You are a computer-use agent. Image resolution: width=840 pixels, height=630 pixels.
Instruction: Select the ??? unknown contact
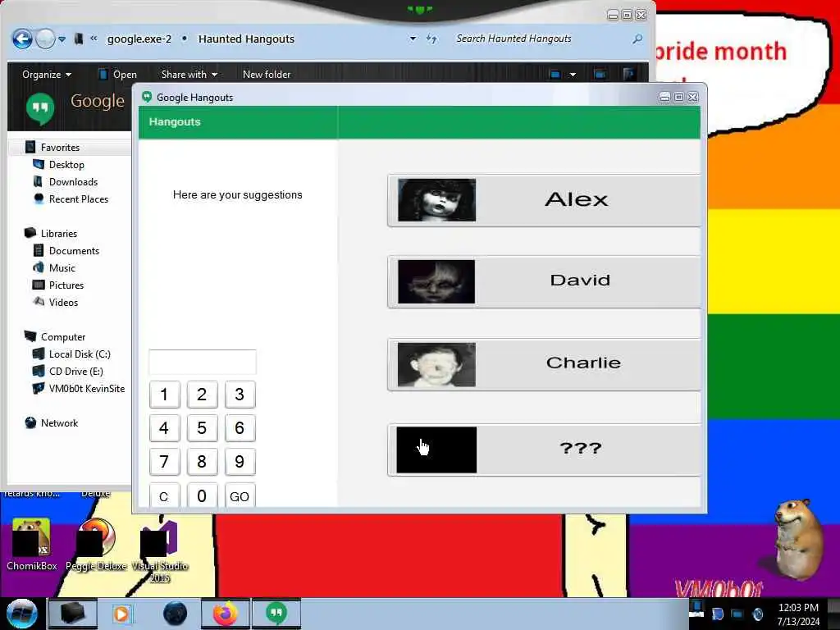pyautogui.click(x=544, y=450)
